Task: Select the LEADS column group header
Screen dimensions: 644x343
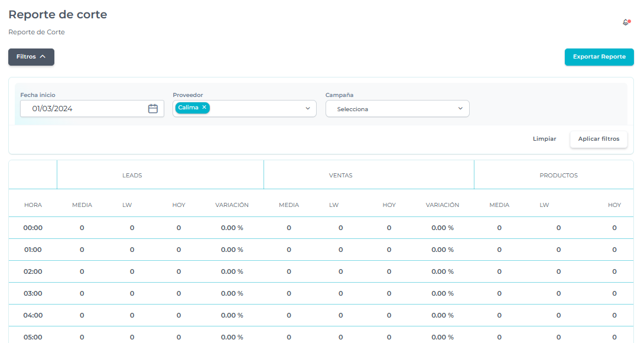Action: click(x=132, y=176)
